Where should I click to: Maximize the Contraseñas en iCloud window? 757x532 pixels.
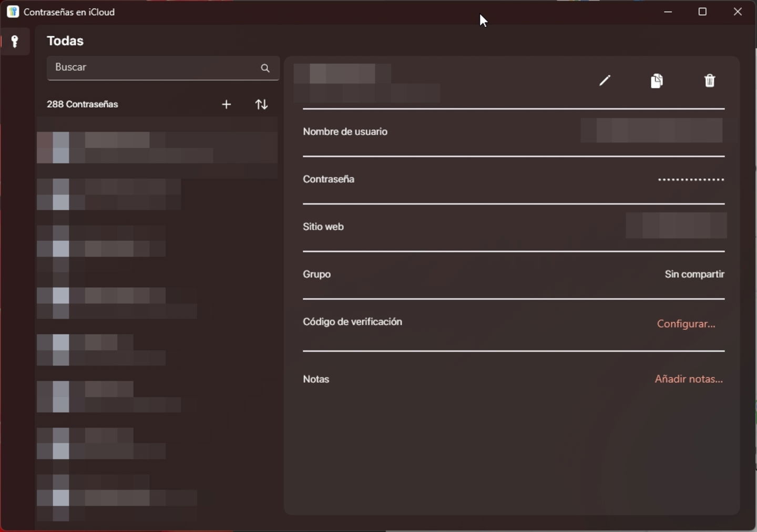702,12
